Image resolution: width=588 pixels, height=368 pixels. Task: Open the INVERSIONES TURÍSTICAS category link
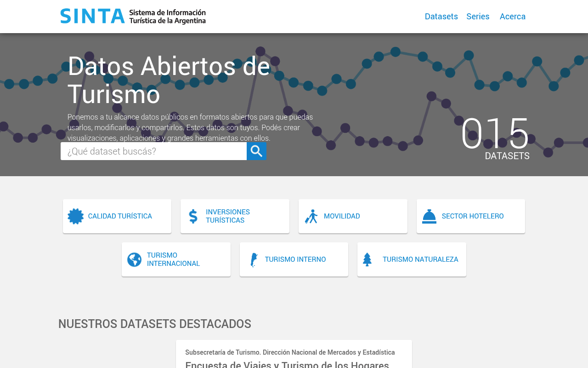235,216
